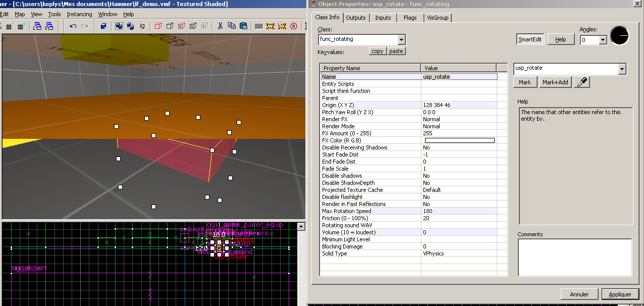Click the Property Name column header

tap(370, 68)
